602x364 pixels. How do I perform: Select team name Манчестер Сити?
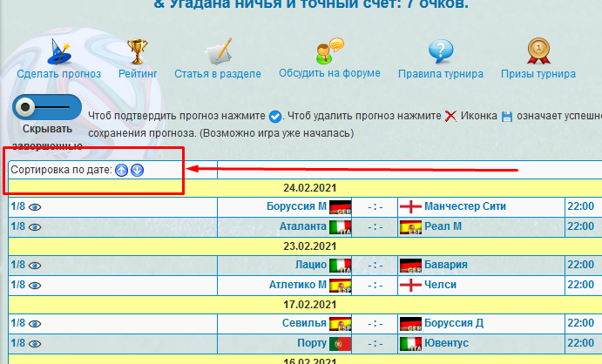(465, 206)
